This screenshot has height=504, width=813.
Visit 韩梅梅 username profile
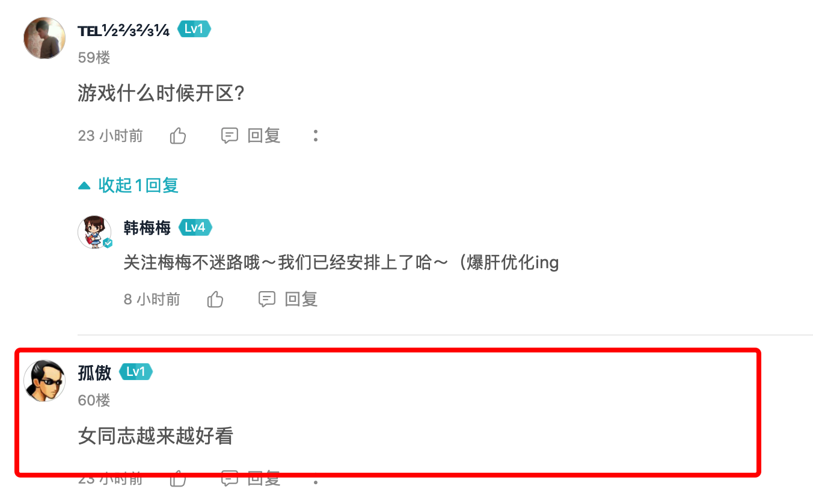coord(147,228)
